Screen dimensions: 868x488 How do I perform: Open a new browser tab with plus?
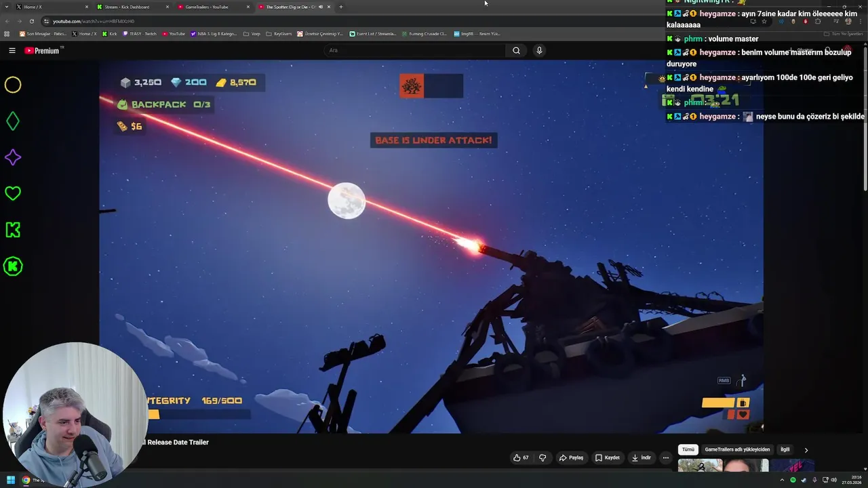coord(341,7)
